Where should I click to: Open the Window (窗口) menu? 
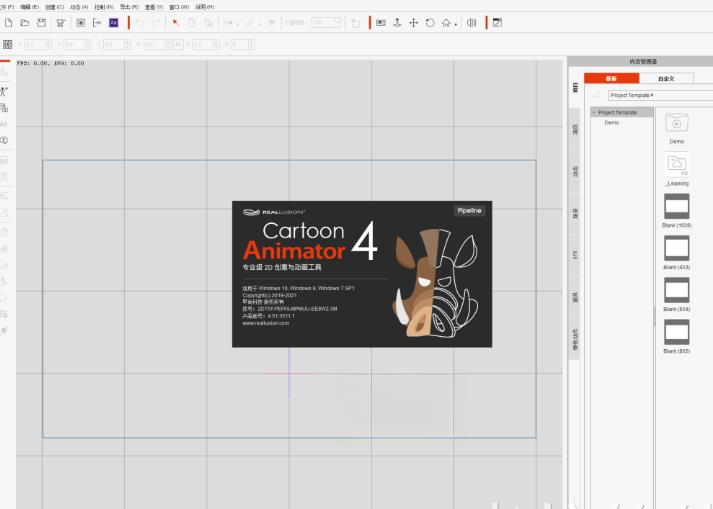point(179,7)
